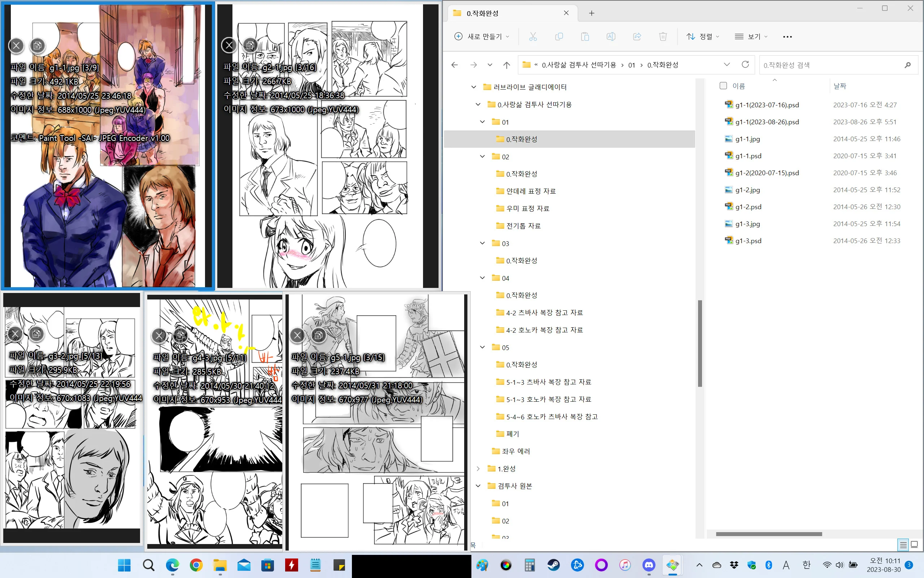Open the address bar history dropdown
This screenshot has height=578, width=924.
(x=727, y=65)
